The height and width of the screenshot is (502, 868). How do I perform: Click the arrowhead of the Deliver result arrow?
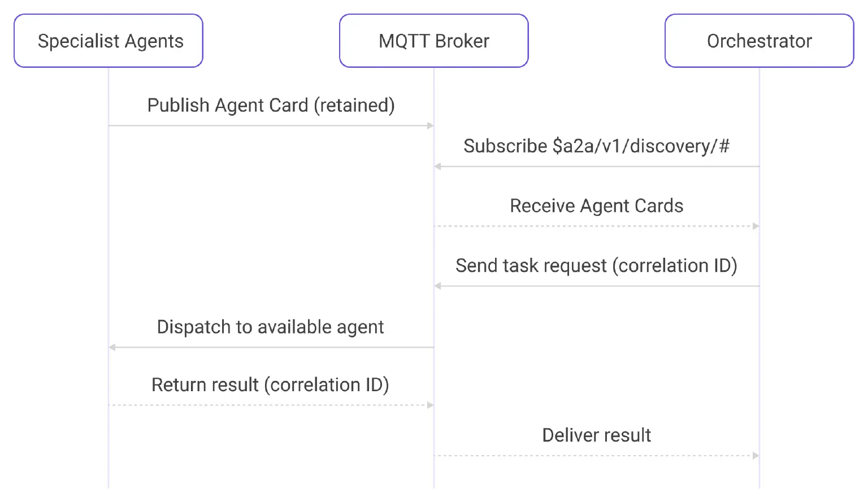[756, 456]
